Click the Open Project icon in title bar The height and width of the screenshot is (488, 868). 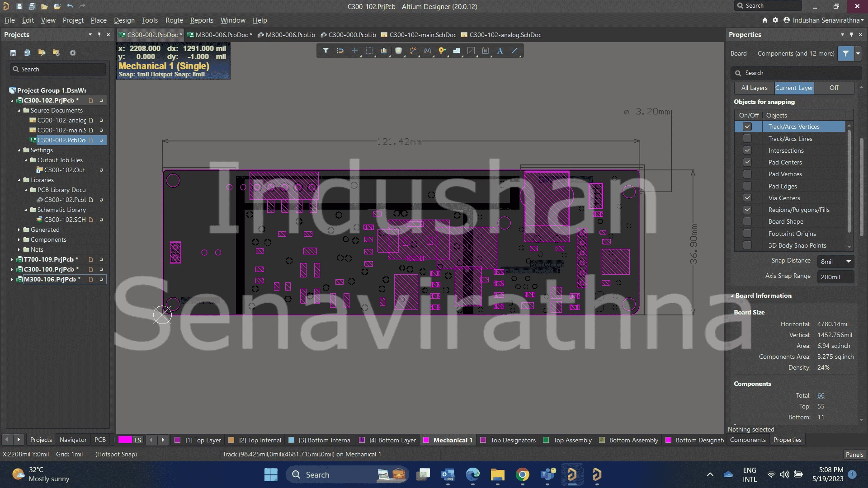57,6
